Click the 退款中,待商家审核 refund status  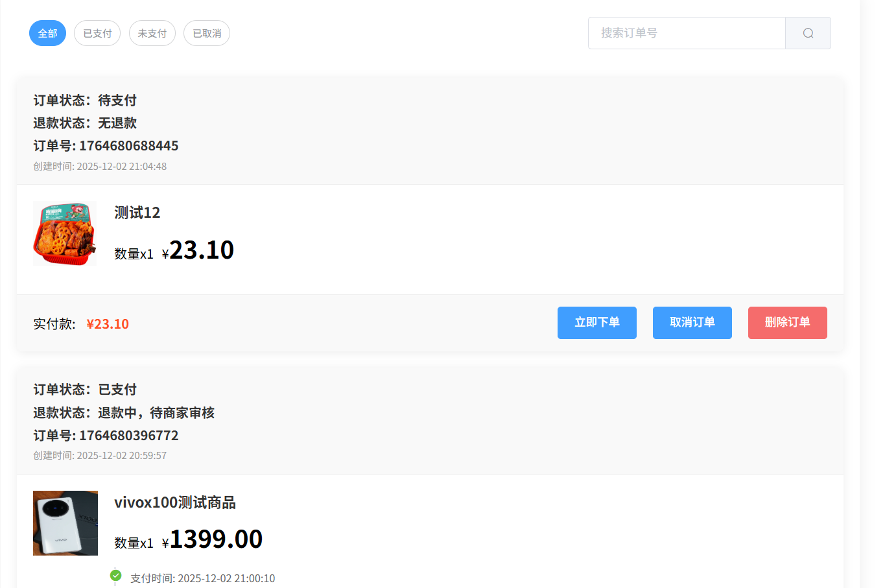pos(156,413)
